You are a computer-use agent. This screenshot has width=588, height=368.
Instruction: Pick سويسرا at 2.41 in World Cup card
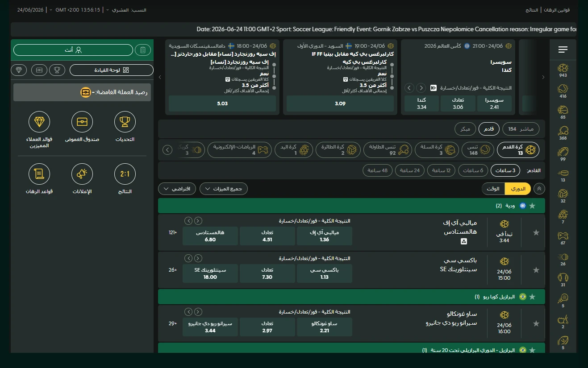pos(494,103)
